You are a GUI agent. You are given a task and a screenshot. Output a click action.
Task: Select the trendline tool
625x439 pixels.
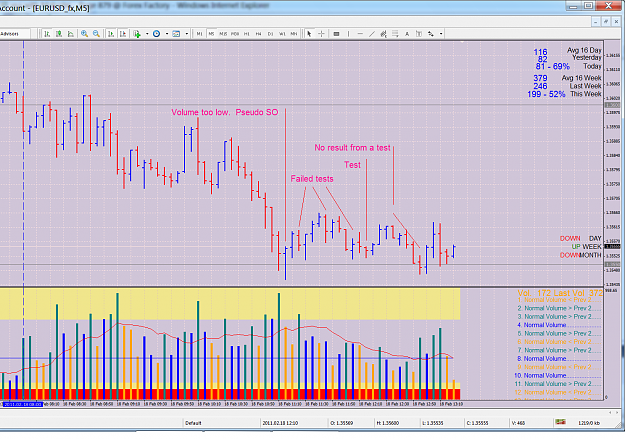click(x=371, y=34)
